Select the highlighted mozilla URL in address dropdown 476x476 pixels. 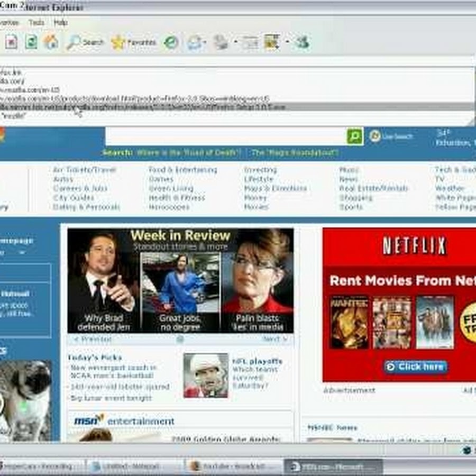click(x=143, y=107)
